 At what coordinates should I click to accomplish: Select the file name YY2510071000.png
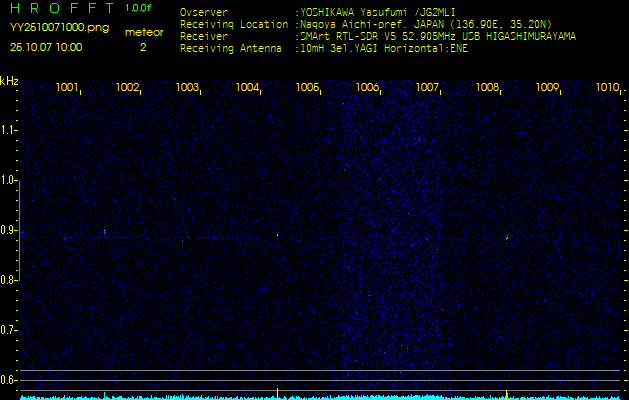click(59, 28)
